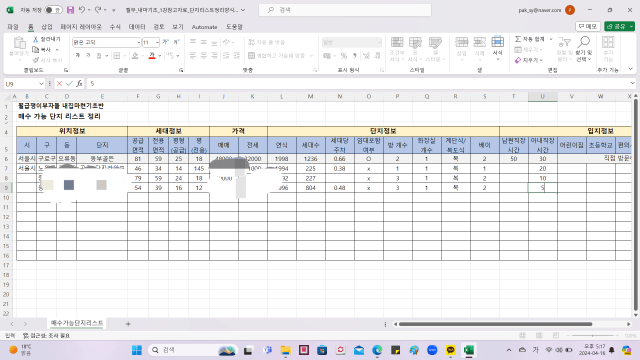Click the Excel icon in taskbar
The image size is (640, 360).
tap(469, 350)
